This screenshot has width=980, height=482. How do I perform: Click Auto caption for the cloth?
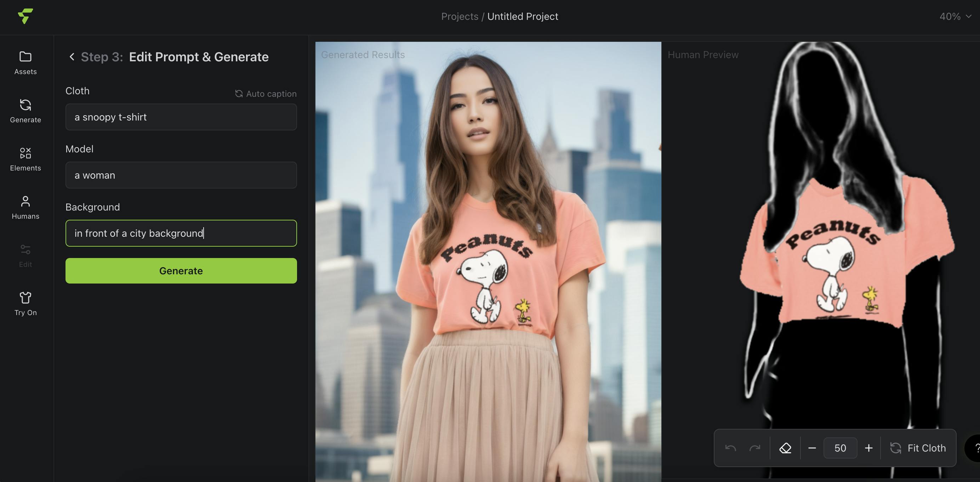(266, 94)
